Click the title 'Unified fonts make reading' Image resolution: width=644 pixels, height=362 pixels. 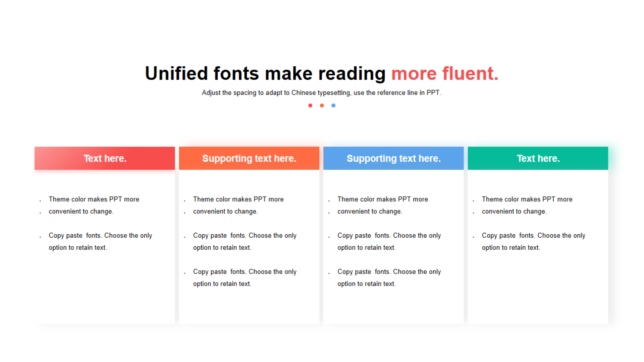[x=265, y=73]
